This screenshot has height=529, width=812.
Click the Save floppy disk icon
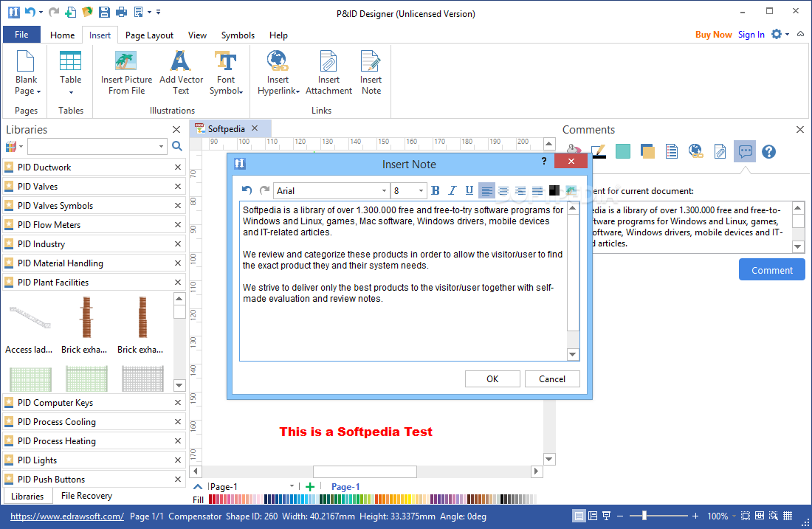click(x=104, y=11)
